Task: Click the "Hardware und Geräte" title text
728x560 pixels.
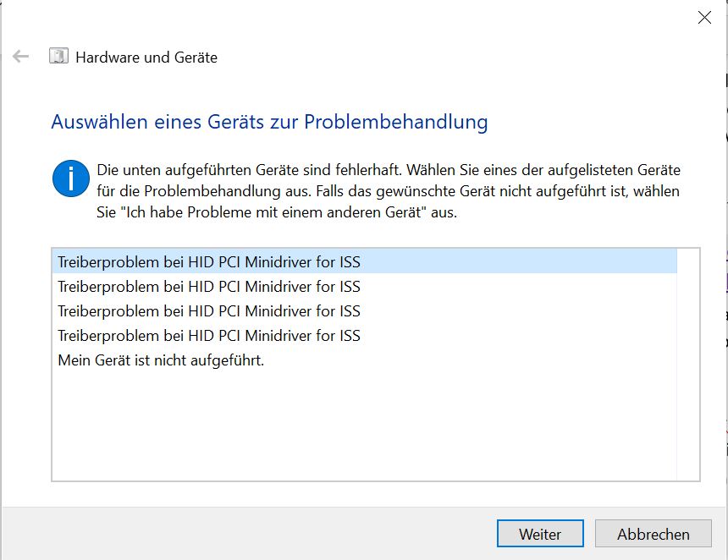Action: pyautogui.click(x=146, y=57)
